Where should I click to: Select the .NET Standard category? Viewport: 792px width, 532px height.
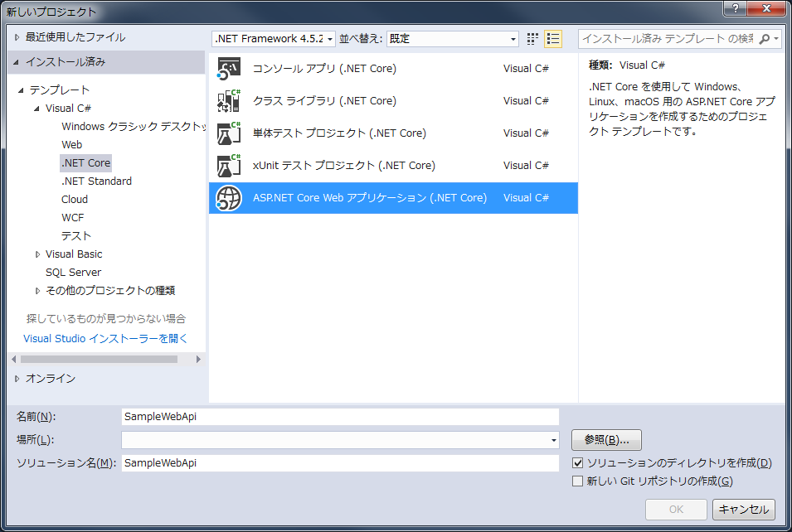pyautogui.click(x=96, y=181)
